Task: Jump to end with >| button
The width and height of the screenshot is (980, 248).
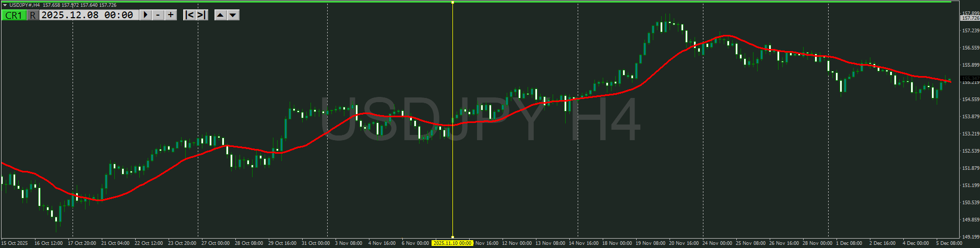Action: (x=202, y=15)
